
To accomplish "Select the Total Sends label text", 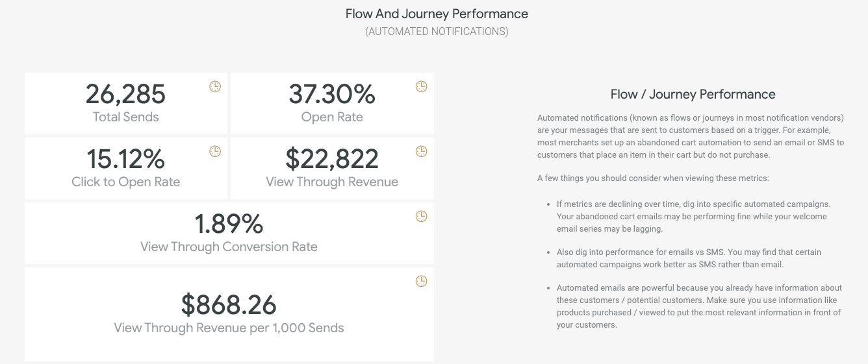I will (125, 117).
